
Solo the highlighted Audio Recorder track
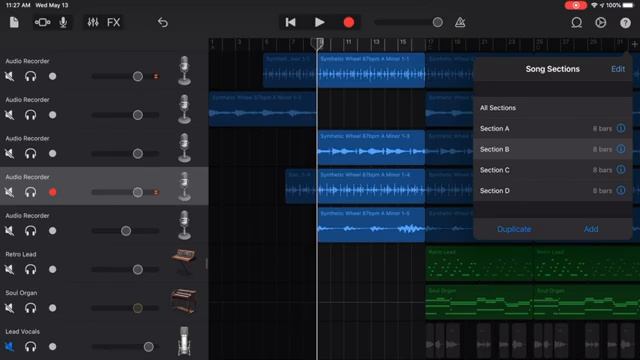pyautogui.click(x=31, y=192)
